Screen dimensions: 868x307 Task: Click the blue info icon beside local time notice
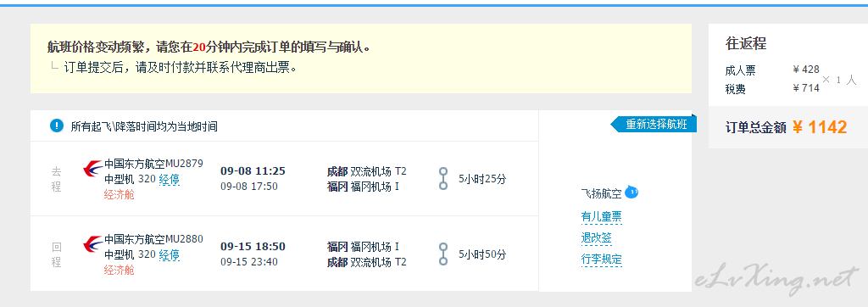click(57, 126)
